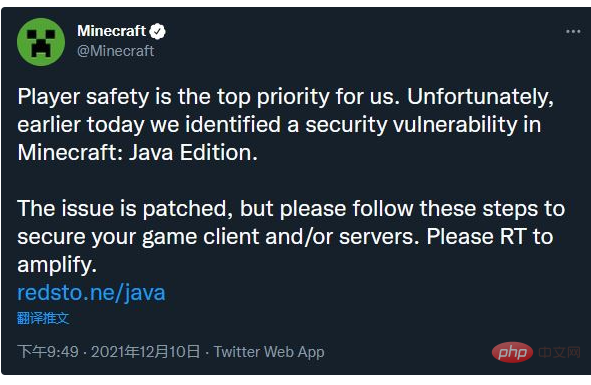This screenshot has width=591, height=385.
Task: Click the blue verified badge
Action: (x=158, y=31)
